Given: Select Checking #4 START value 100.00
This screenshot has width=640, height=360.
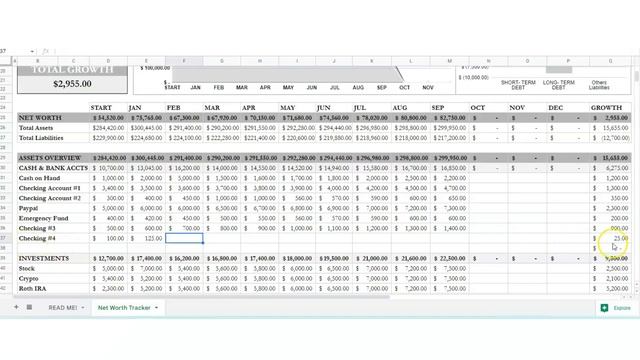Looking at the screenshot, I should [108, 238].
